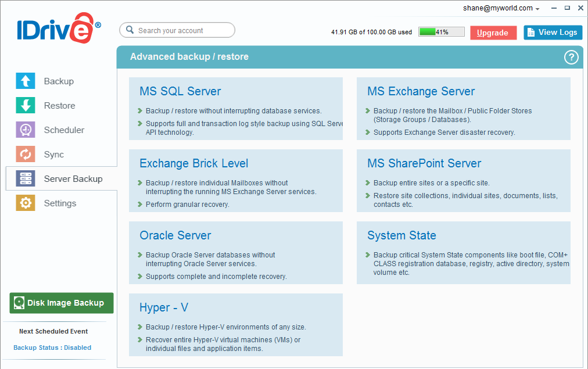The height and width of the screenshot is (369, 588).
Task: Open the Settings menu label
Action: [x=60, y=203]
